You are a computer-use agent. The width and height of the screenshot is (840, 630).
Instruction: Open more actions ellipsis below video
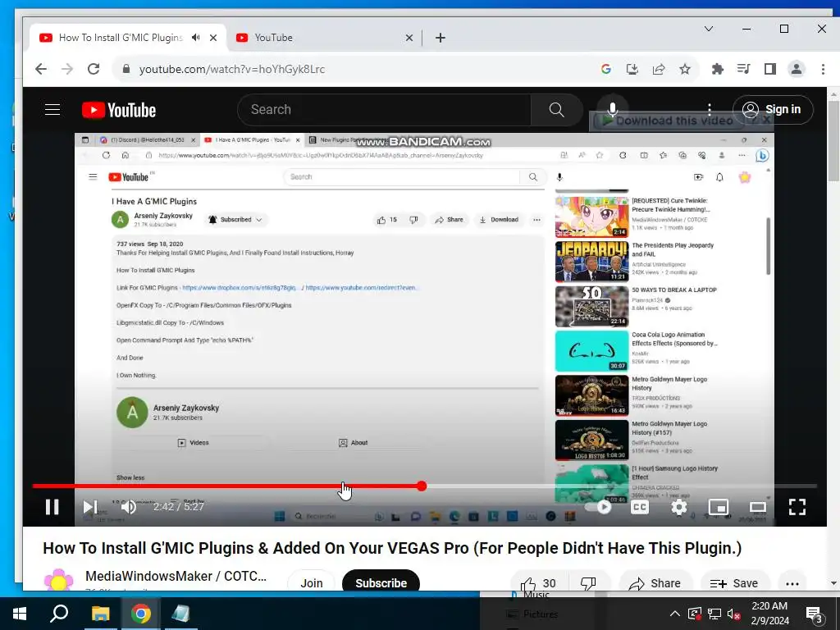(792, 583)
